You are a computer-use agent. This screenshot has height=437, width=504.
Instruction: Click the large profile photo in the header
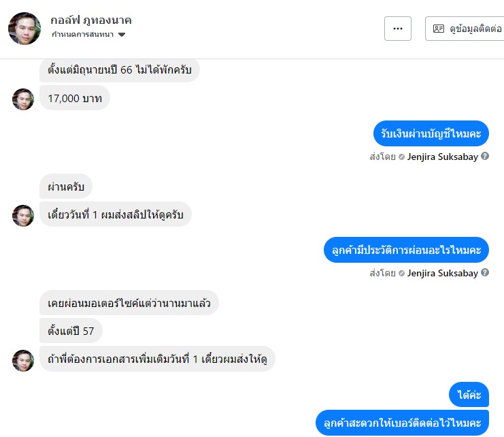click(x=24, y=28)
